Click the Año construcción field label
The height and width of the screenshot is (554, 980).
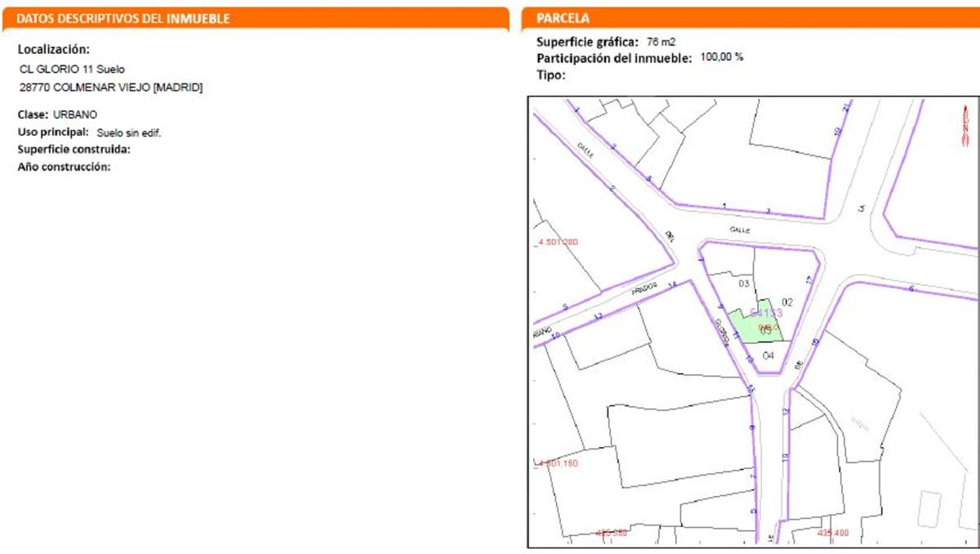pyautogui.click(x=64, y=167)
